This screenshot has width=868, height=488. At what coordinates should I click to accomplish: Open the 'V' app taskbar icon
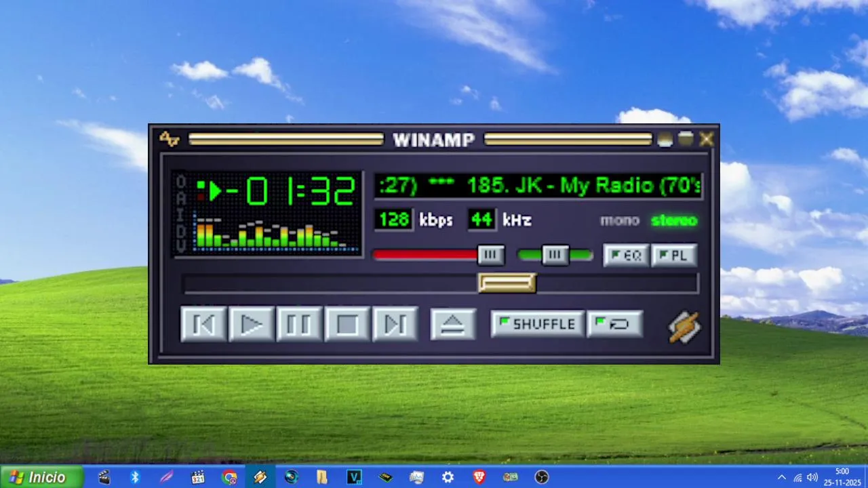(x=354, y=477)
